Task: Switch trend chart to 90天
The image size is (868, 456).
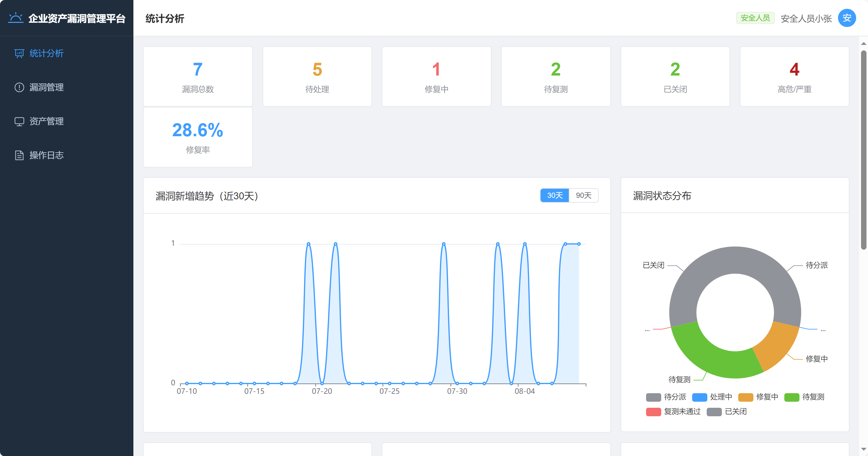Action: pyautogui.click(x=584, y=195)
